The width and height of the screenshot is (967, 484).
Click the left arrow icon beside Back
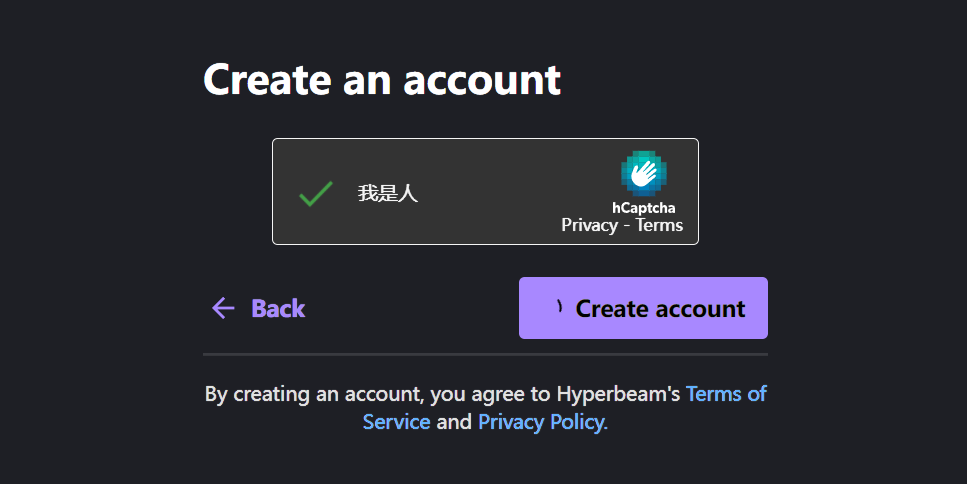pos(223,308)
